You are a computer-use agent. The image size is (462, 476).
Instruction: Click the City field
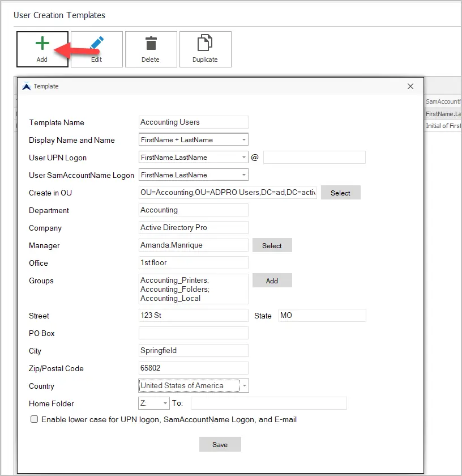[x=194, y=351]
